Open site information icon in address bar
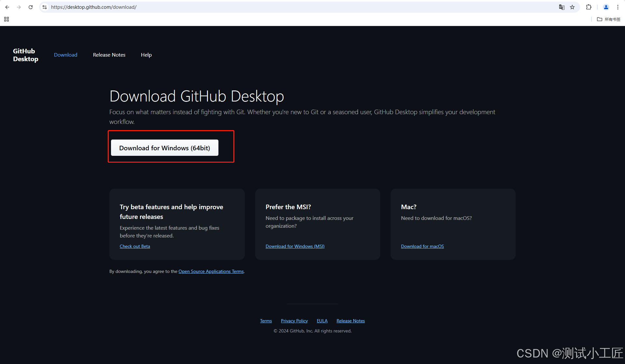Image resolution: width=625 pixels, height=364 pixels. click(x=45, y=7)
